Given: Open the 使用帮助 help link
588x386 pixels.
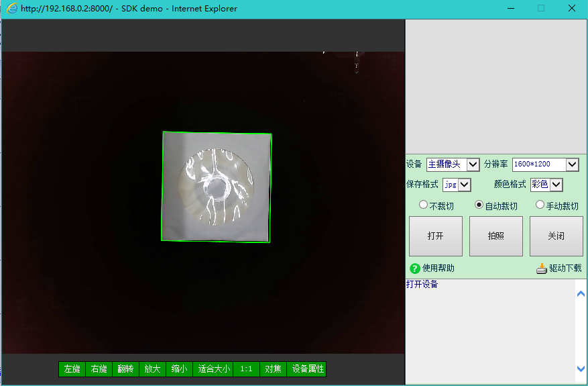Looking at the screenshot, I should pos(438,268).
